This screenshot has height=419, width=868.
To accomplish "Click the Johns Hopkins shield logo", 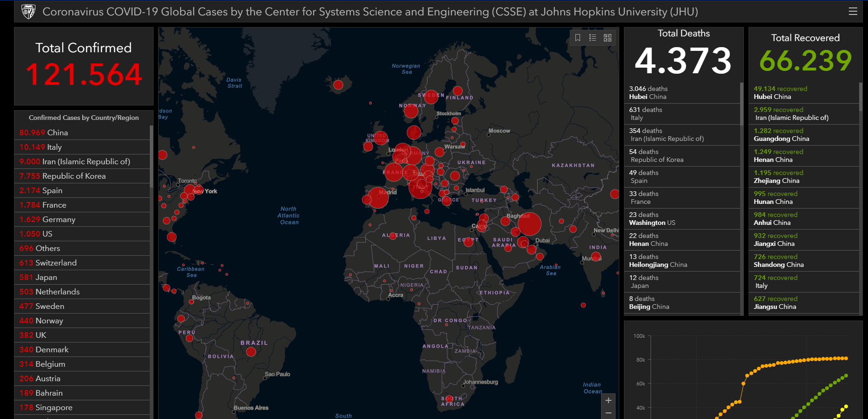I will [28, 11].
